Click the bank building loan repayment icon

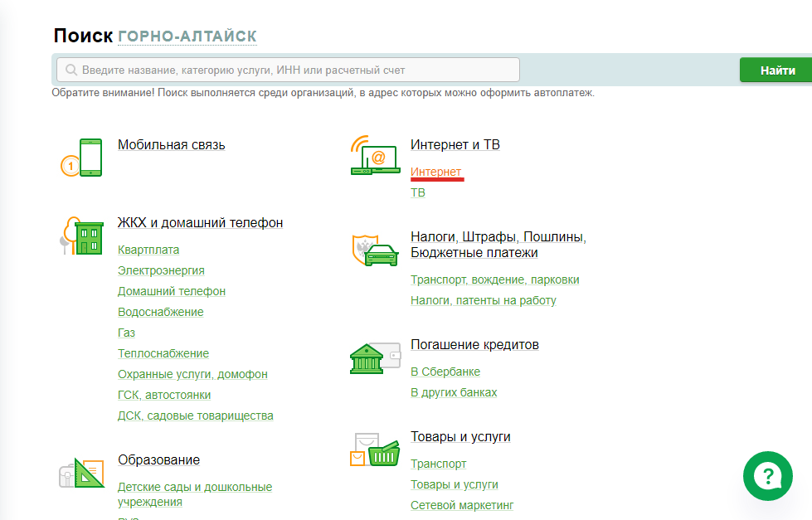click(x=375, y=358)
